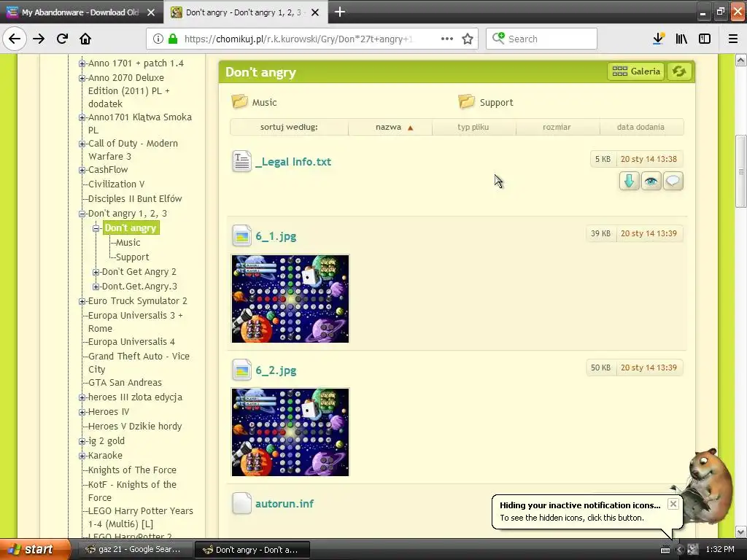Click the _Legal Info.txt file icon
Screen dimensions: 747x560
(241, 161)
